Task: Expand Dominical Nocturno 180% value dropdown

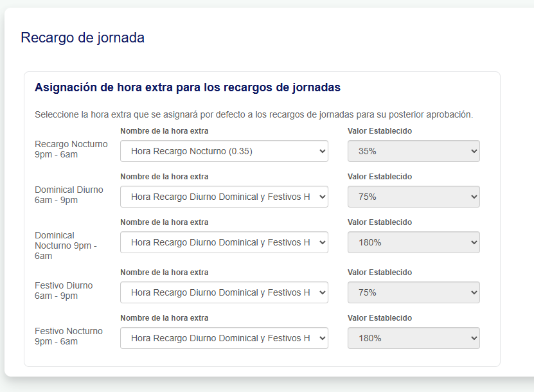Action: (413, 242)
